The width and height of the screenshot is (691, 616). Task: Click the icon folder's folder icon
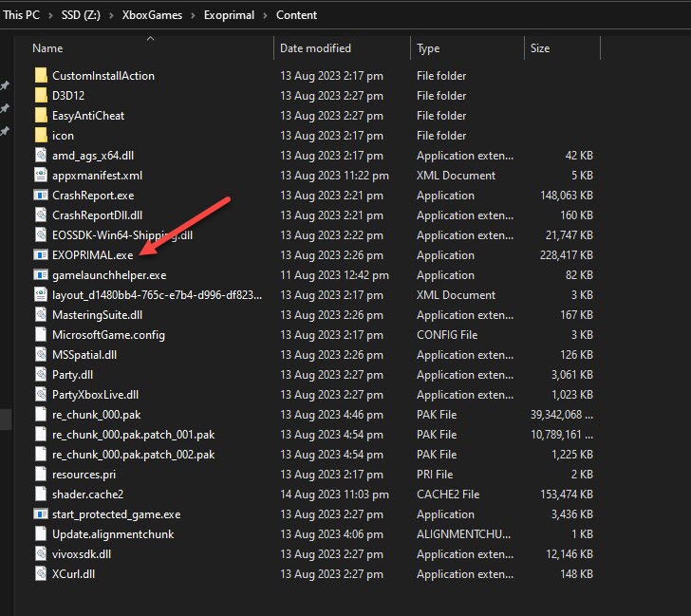tap(41, 136)
